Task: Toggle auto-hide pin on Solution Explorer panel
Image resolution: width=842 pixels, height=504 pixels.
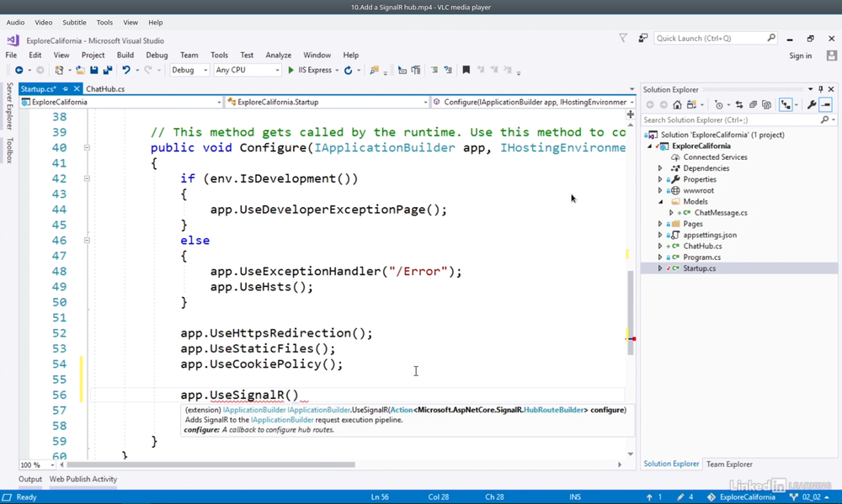Action: [820, 89]
